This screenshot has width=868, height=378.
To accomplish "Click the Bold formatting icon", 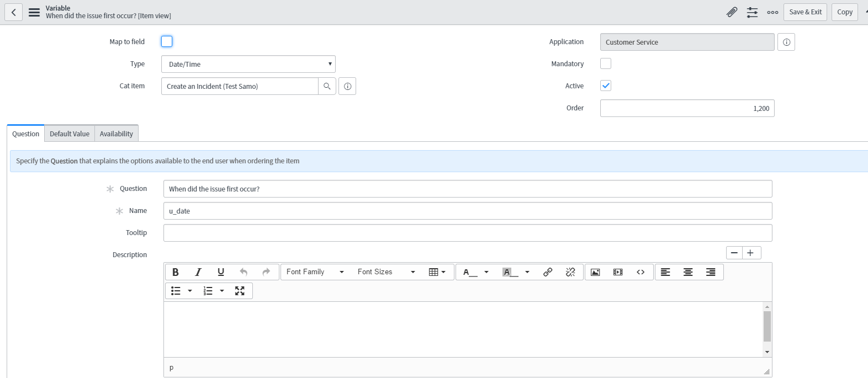I will (x=176, y=272).
